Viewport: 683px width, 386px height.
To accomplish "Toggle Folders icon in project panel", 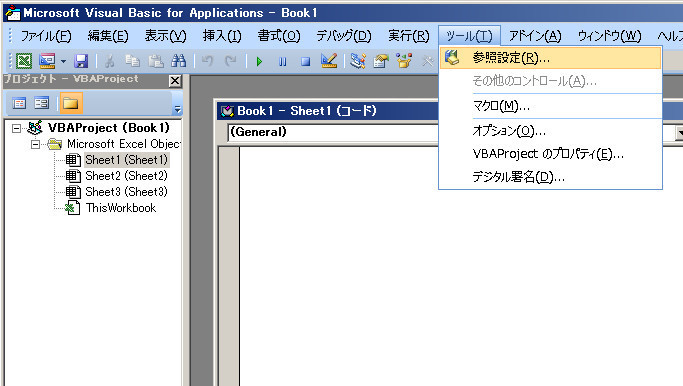I will tap(71, 103).
